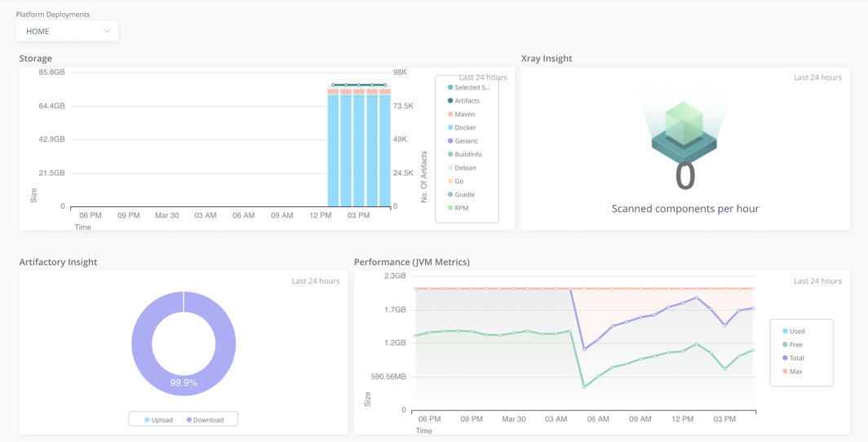Toggle Maven series in Storage legend
Image resolution: width=868 pixels, height=442 pixels.
464,114
